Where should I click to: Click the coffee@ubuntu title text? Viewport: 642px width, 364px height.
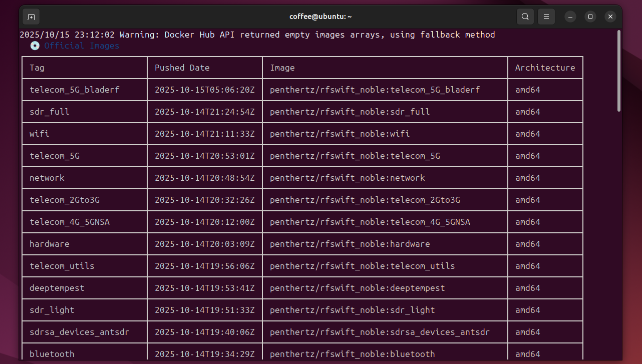[320, 16]
